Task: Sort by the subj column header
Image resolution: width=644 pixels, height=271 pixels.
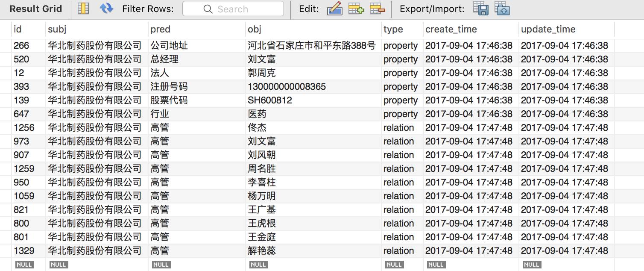Action: [x=97, y=29]
